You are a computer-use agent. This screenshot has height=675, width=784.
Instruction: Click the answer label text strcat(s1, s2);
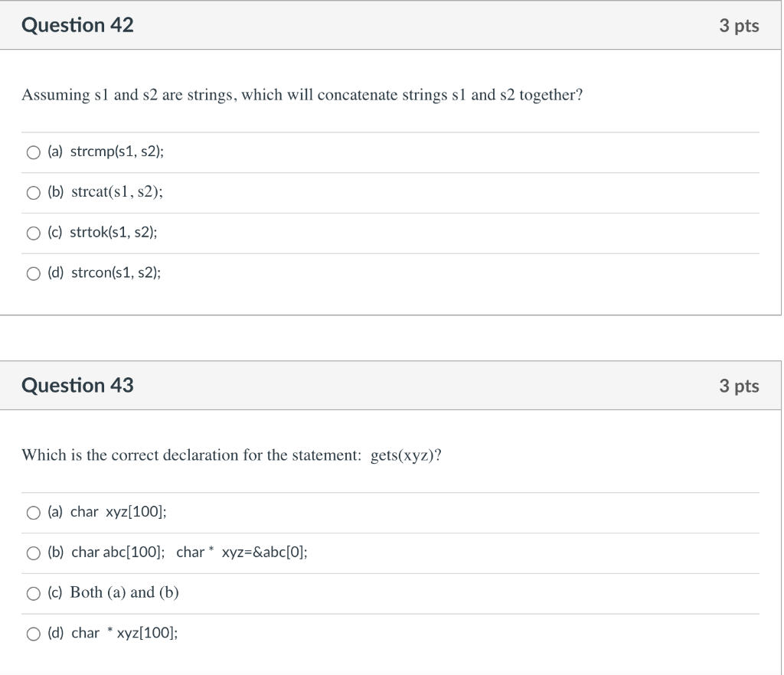pos(117,192)
